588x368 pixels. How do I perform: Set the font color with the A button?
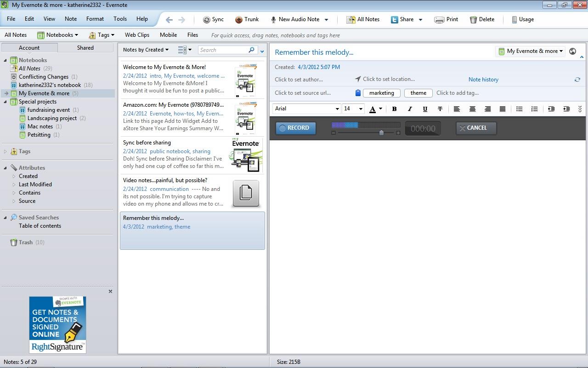point(373,109)
